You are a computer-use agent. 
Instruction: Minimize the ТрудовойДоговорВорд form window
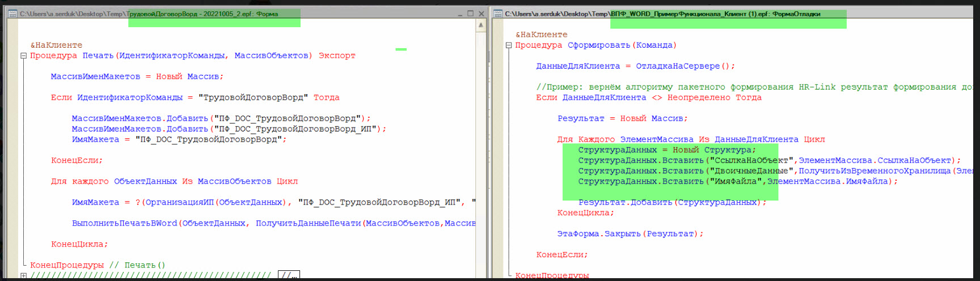pyautogui.click(x=460, y=14)
